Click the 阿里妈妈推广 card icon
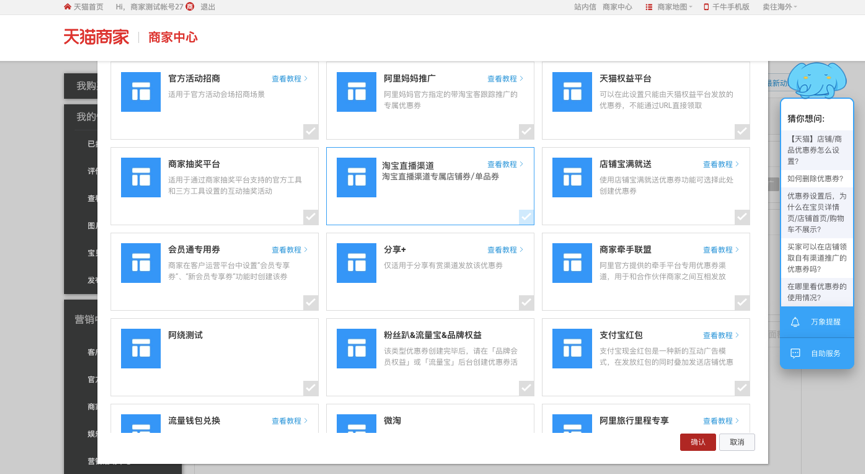The width and height of the screenshot is (865, 474). (x=356, y=92)
